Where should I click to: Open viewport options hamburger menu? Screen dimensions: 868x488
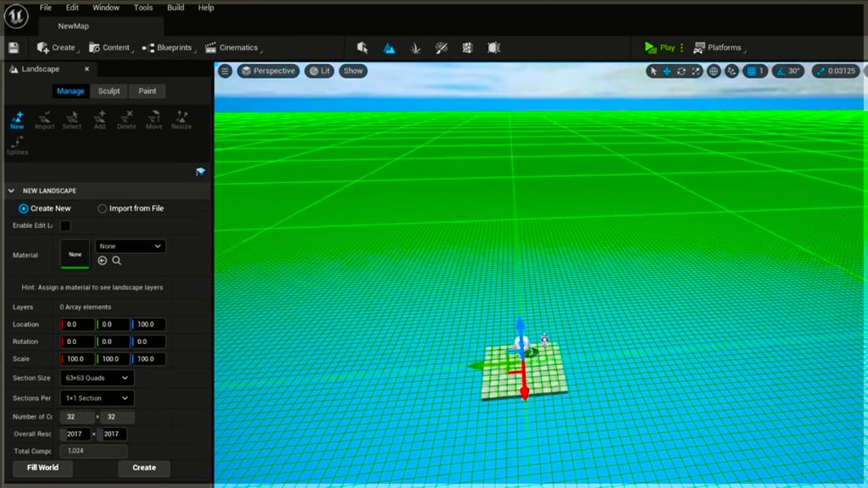coord(225,71)
